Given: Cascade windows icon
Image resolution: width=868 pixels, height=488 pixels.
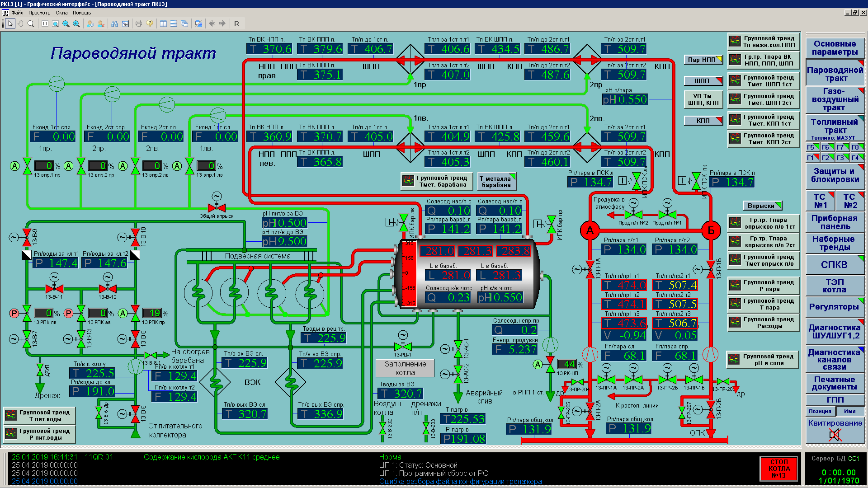Looking at the screenshot, I should coord(184,23).
